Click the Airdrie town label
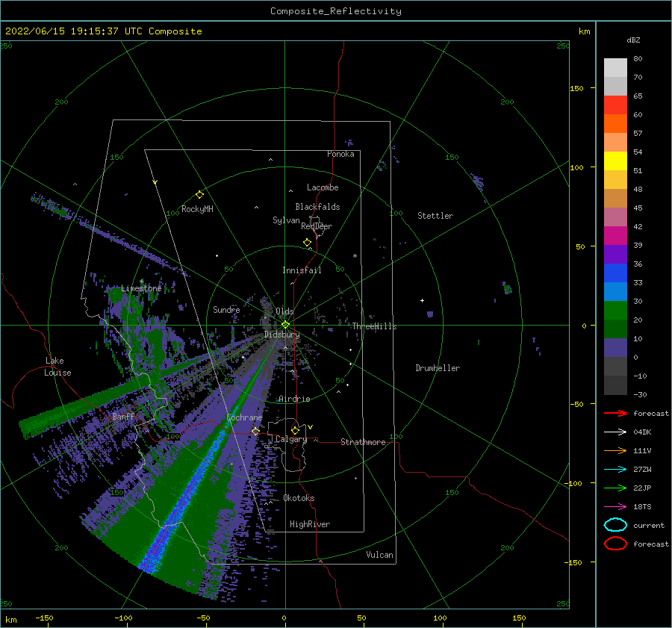The width and height of the screenshot is (672, 628). point(294,399)
